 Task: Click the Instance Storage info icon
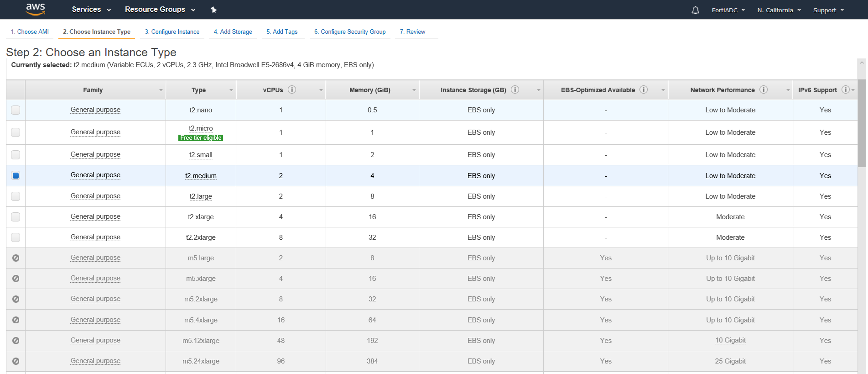pyautogui.click(x=515, y=90)
